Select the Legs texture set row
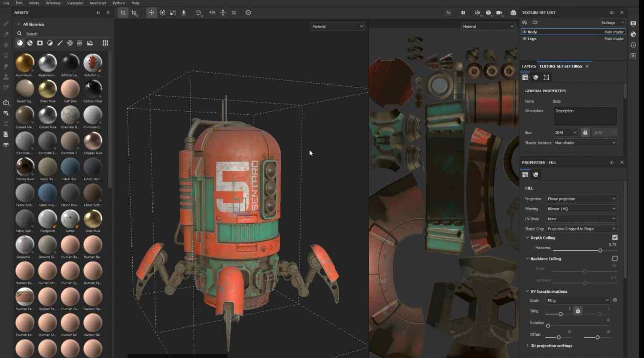The height and width of the screenshot is (358, 644). 573,39
